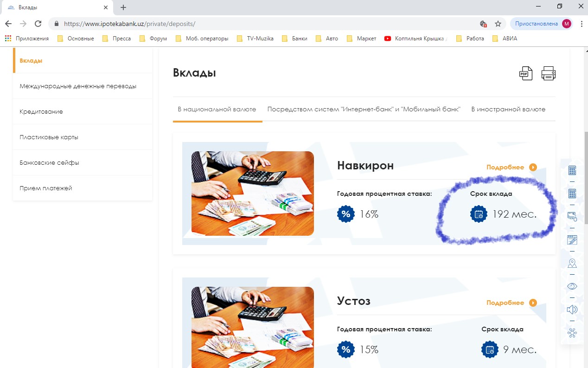The image size is (588, 368).
Task: Click the Устоз deposit image
Action: [252, 327]
